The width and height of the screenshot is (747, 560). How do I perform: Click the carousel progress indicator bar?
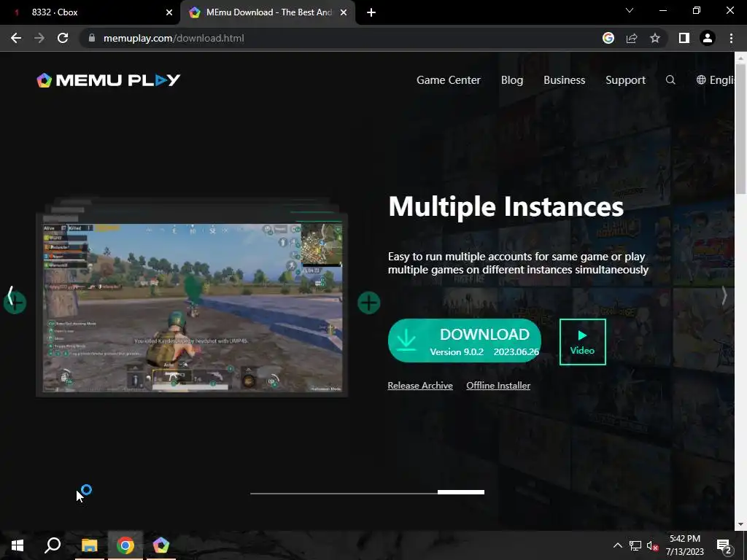tap(368, 492)
